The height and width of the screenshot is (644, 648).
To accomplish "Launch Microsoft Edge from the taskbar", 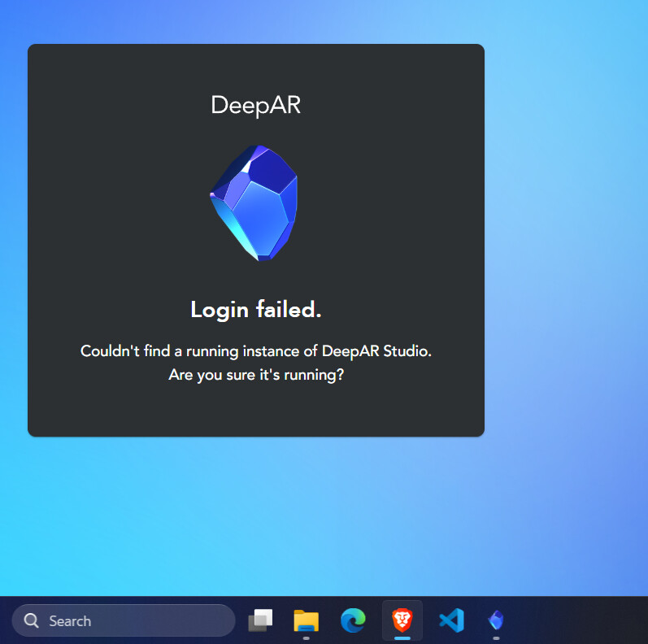I will [x=353, y=620].
